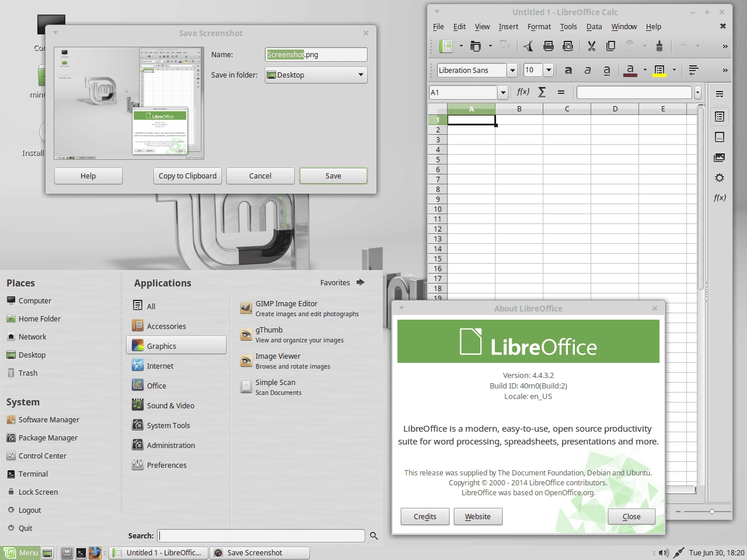
Task: Click the Show Desktop panel icon
Action: point(48,552)
